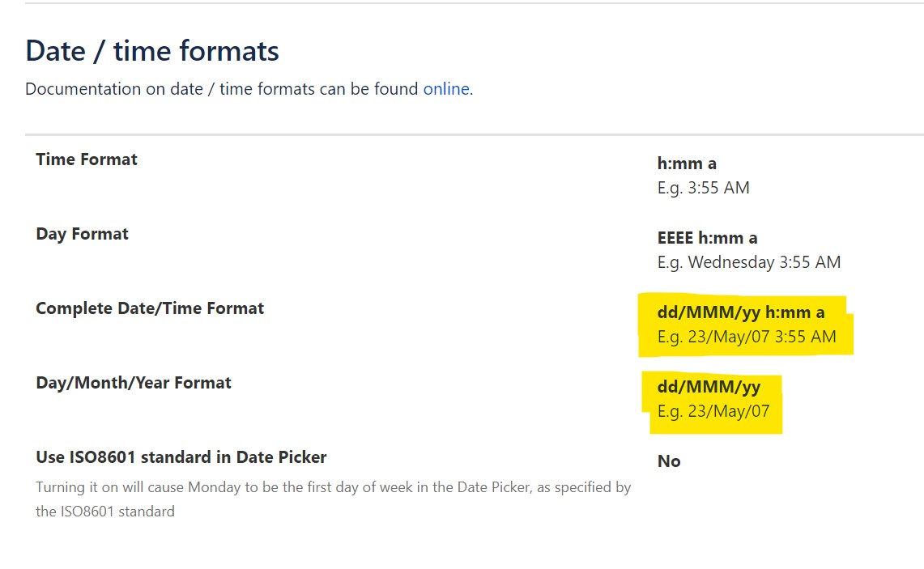Click the ISO8601 description text
The image size is (924, 569).
(x=334, y=499)
